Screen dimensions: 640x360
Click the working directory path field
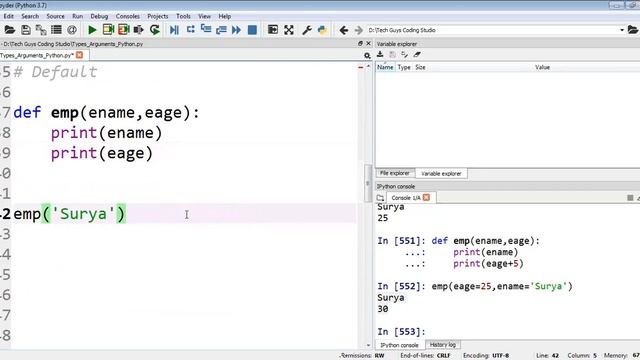pyautogui.click(x=492, y=30)
